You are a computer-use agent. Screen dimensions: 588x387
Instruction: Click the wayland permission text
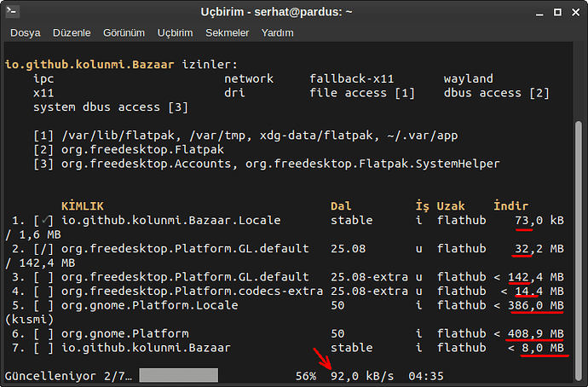click(x=469, y=78)
